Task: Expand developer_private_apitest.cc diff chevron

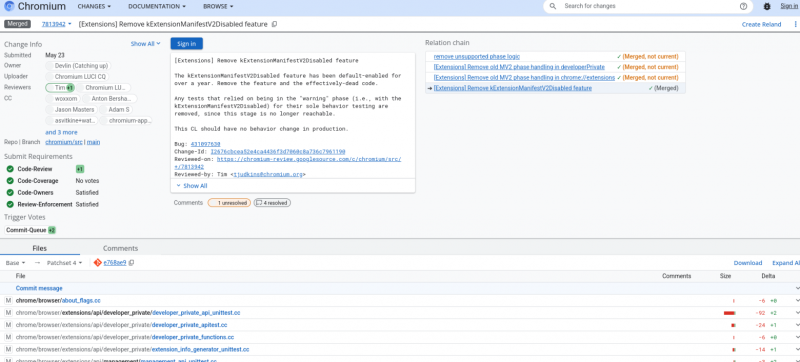Action: tap(797, 325)
